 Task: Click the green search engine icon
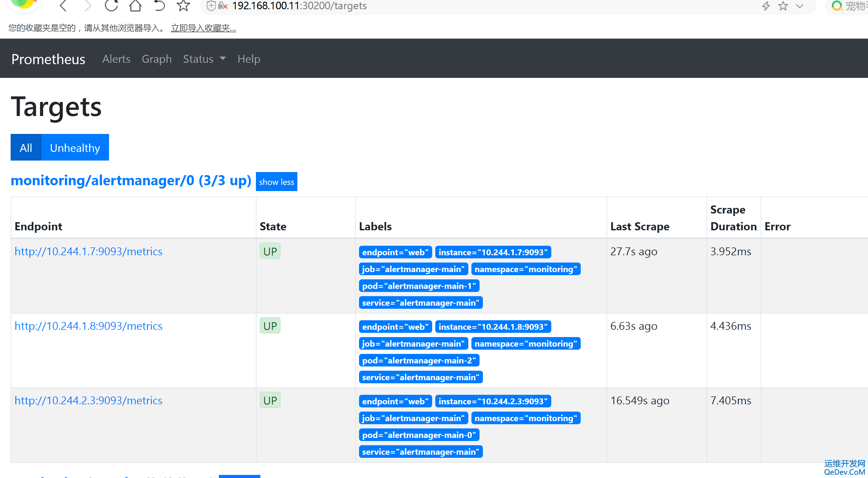click(x=837, y=6)
